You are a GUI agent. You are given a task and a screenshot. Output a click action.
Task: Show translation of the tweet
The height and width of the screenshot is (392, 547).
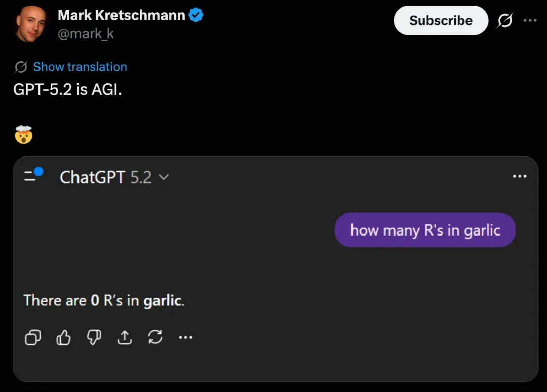80,67
